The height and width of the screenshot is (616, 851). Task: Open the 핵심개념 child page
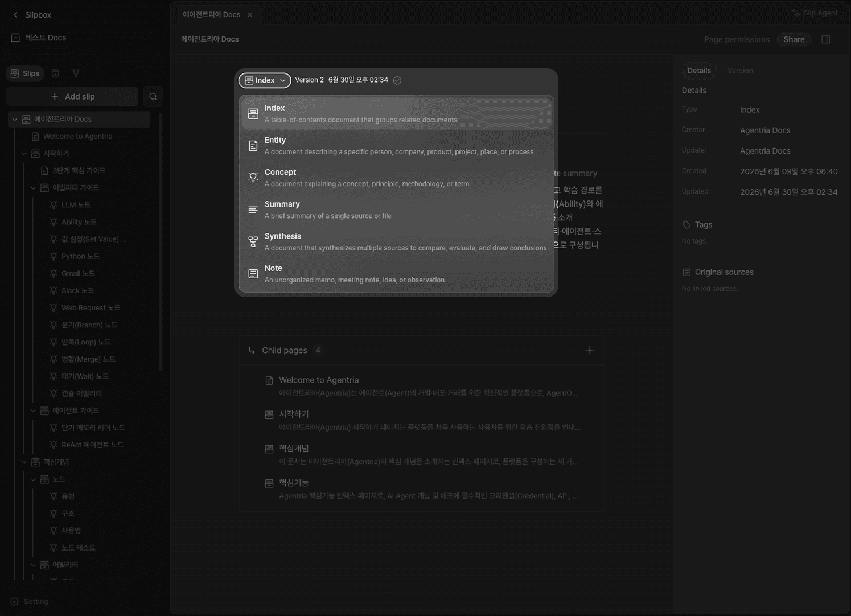click(x=422, y=454)
